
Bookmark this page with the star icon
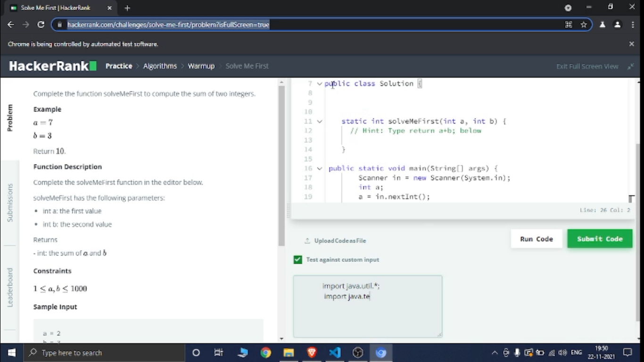[584, 25]
